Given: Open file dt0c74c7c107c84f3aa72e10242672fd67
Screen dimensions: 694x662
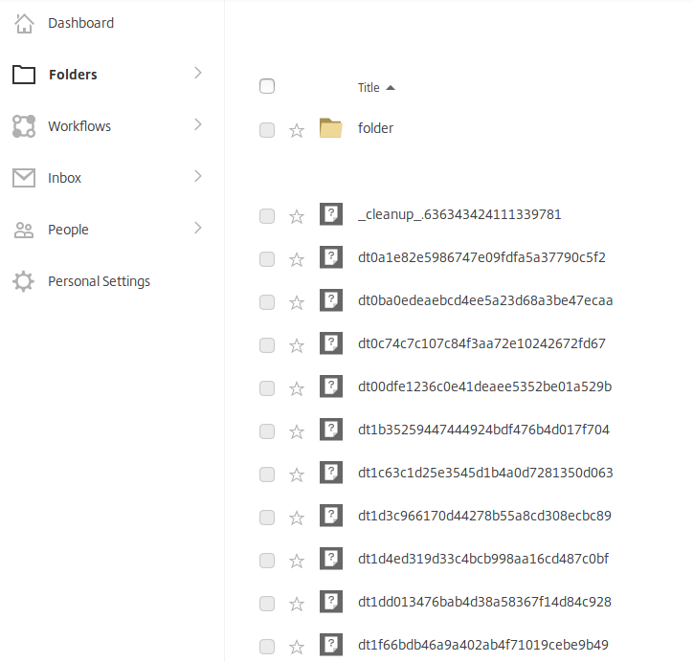Looking at the screenshot, I should tap(482, 343).
